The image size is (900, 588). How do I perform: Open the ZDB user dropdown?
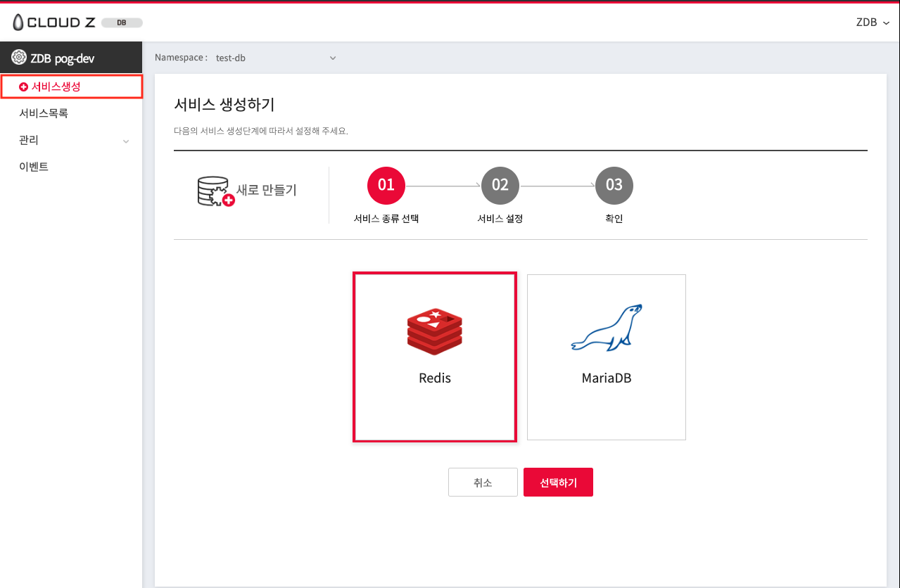[873, 23]
